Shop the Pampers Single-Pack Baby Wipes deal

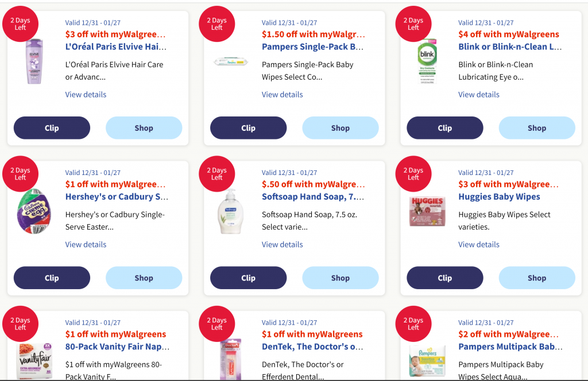point(340,127)
